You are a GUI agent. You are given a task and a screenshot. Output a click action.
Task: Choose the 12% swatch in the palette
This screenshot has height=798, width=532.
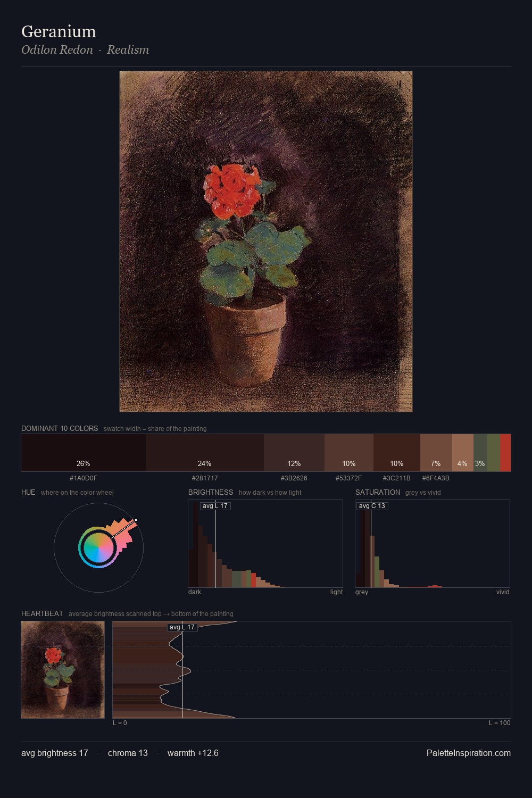pyautogui.click(x=294, y=453)
